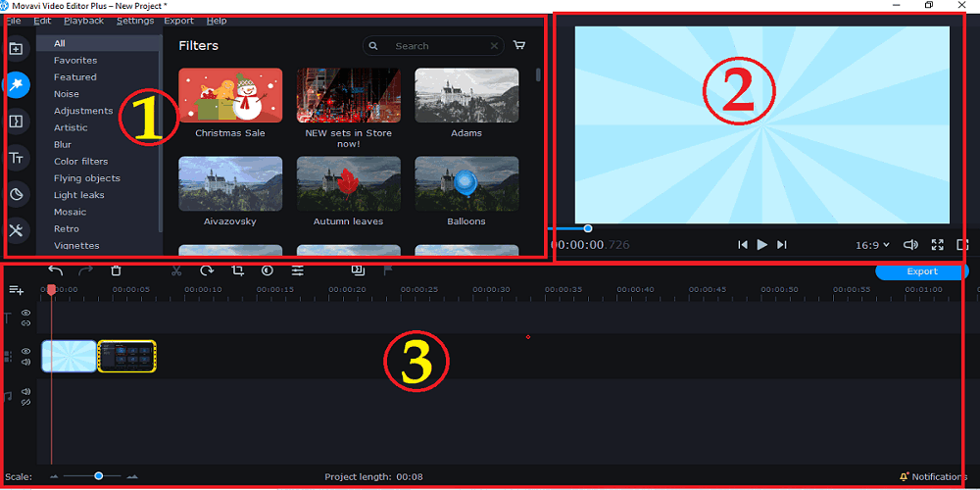Mute preview with speaker icon

910,245
